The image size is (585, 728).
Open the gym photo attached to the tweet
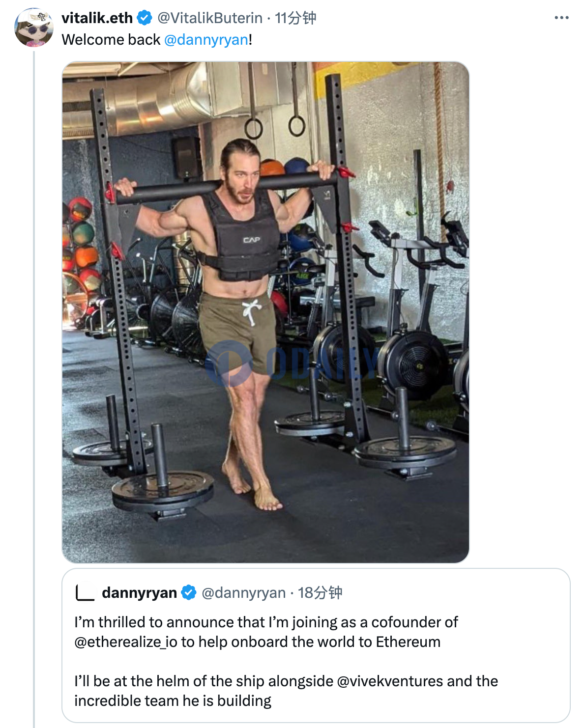pos(265,312)
